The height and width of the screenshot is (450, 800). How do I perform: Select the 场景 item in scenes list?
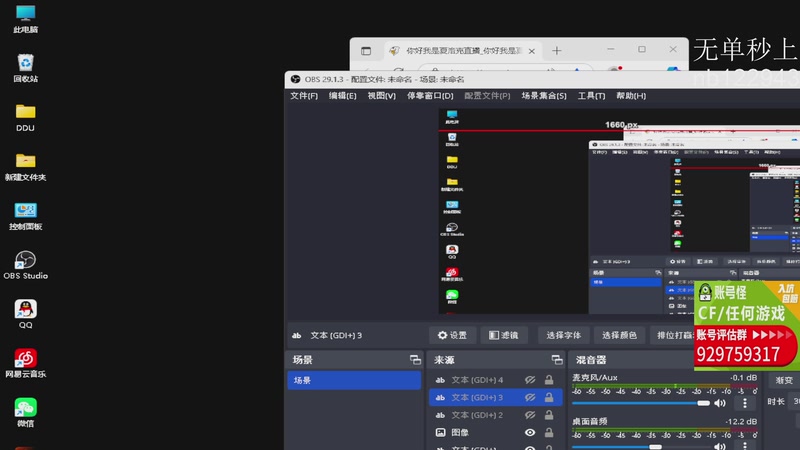pos(354,380)
